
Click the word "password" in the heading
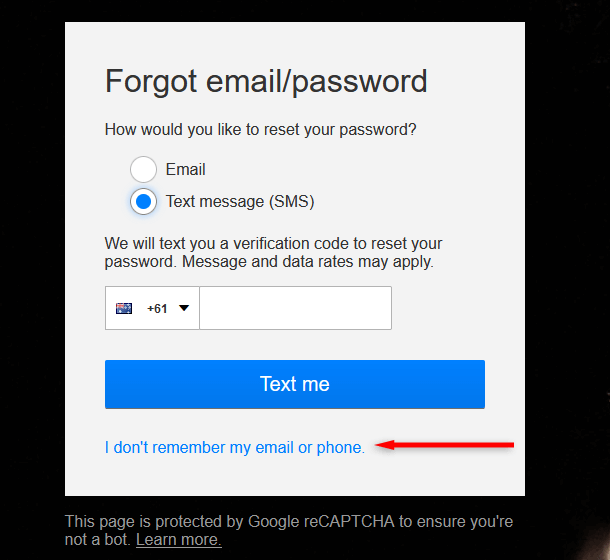[x=371, y=80]
